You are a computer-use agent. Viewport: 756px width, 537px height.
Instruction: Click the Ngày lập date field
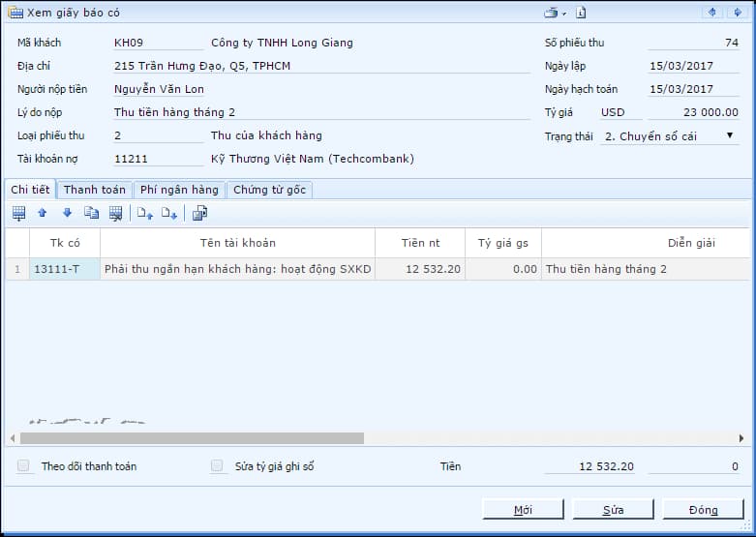(x=693, y=66)
